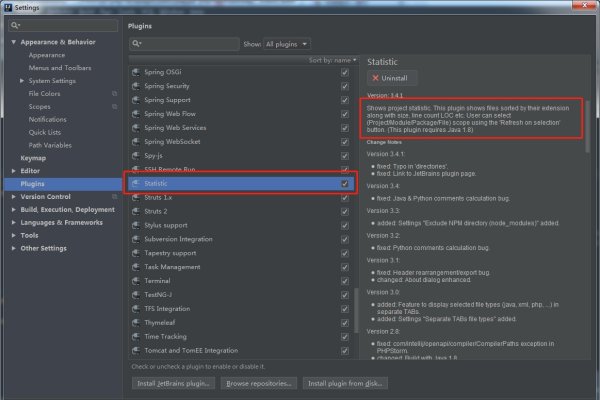This screenshot has width=600, height=400.
Task: Open the Quick Lists settings page
Action: (45, 132)
